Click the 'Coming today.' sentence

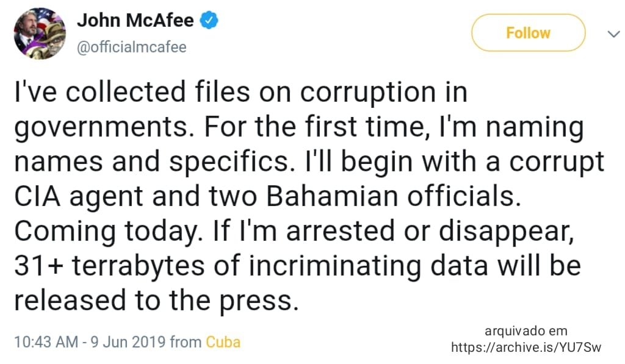point(106,232)
